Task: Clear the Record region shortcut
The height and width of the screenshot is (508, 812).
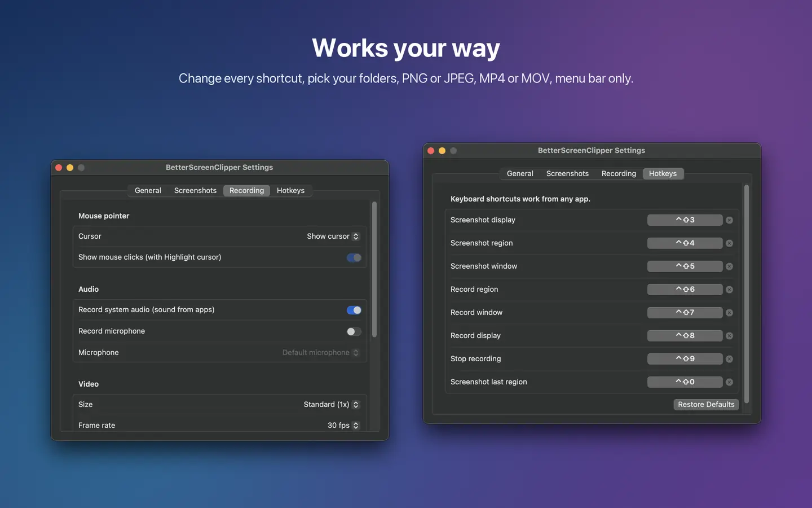Action: point(729,290)
